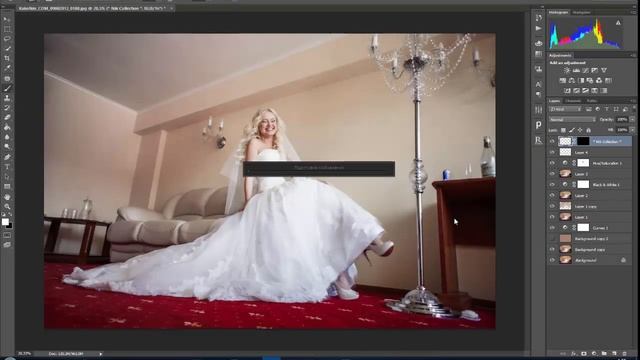640x360 pixels.
Task: Select the Eraser tool
Action: tap(7, 118)
